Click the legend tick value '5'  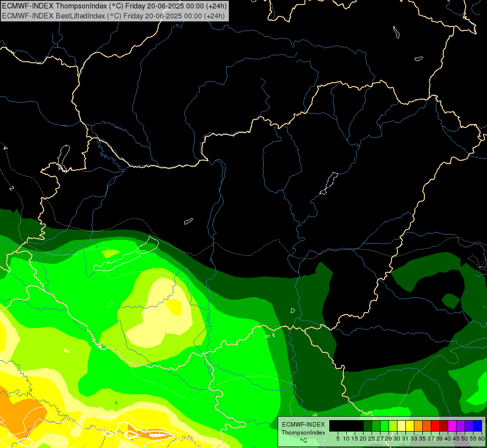(x=338, y=439)
